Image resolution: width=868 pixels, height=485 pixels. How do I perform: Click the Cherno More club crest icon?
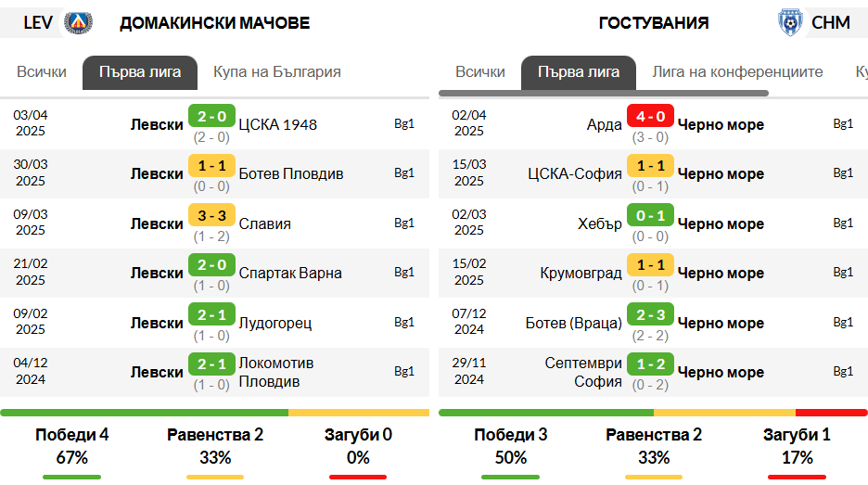790,22
